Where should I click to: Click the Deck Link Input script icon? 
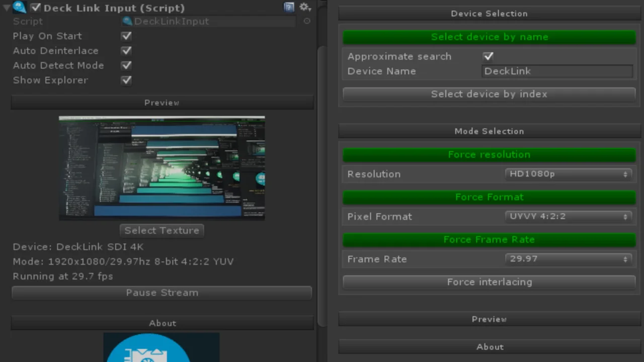[19, 8]
